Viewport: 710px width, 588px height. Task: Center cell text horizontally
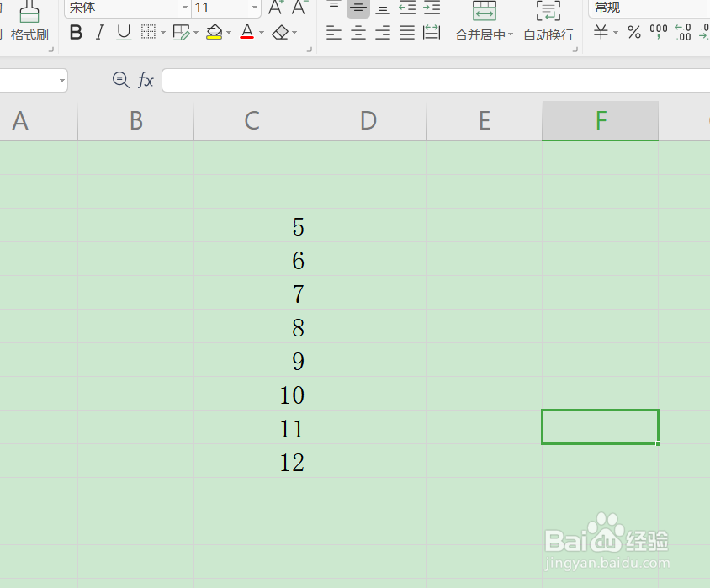[x=358, y=33]
